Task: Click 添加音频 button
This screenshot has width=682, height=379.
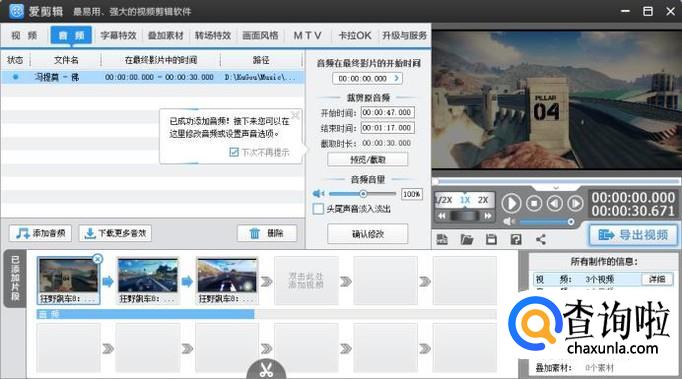Action: pyautogui.click(x=40, y=233)
